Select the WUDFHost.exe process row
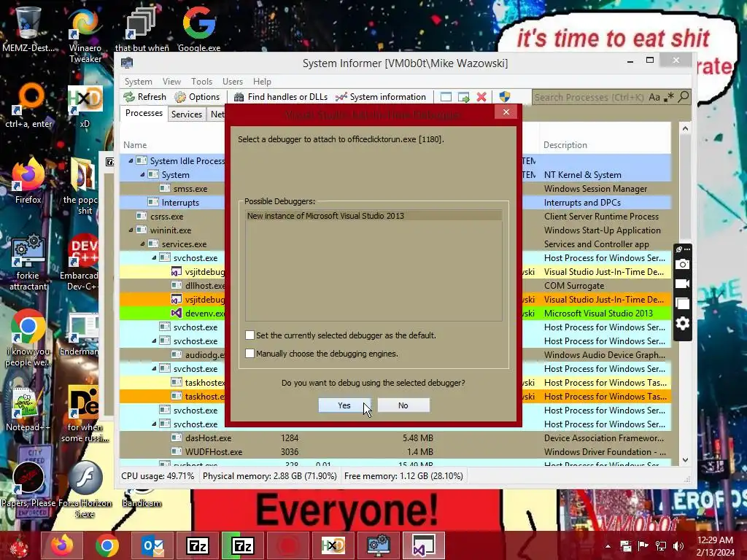 pyautogui.click(x=395, y=451)
